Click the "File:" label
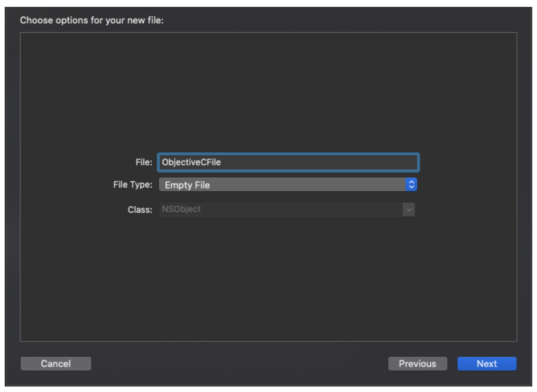537x392 pixels. tap(144, 162)
